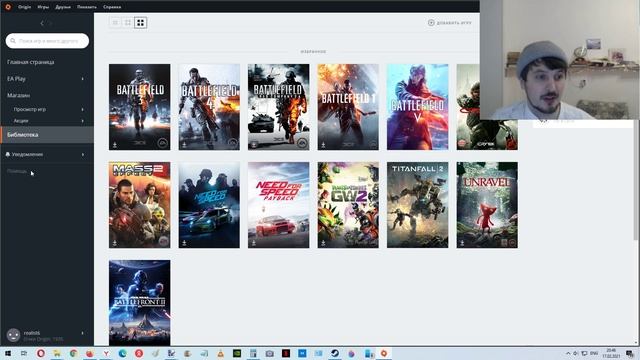Click the Добавить игру button
The width and height of the screenshot is (640, 360).
pos(450,23)
